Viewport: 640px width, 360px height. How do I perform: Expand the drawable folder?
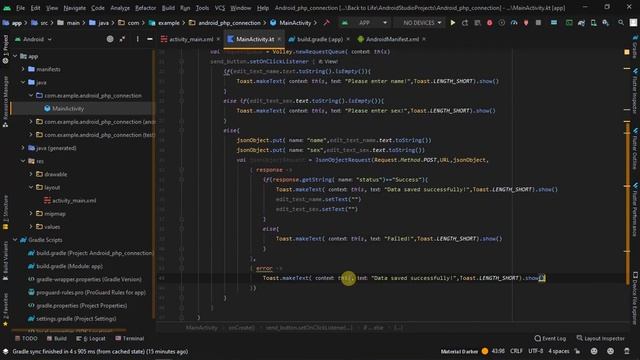(31, 174)
